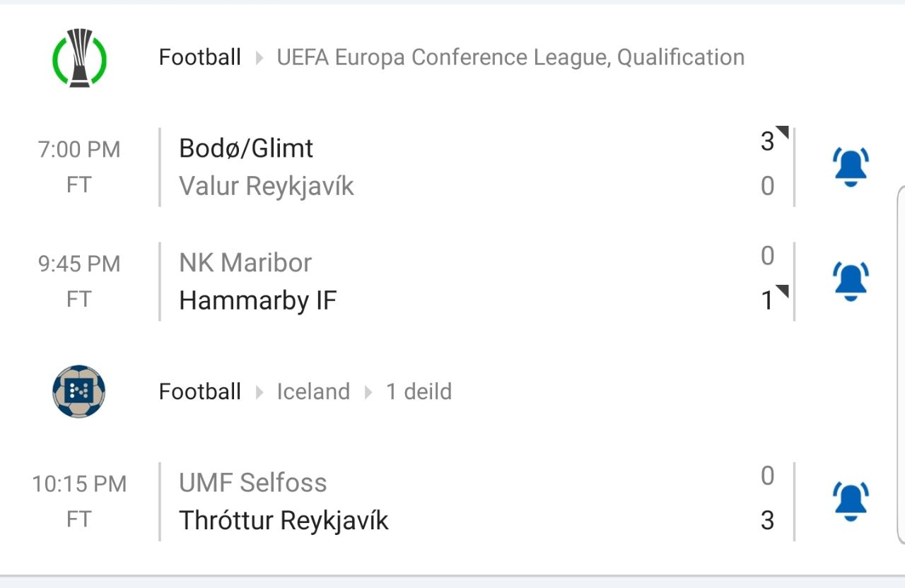Open the NK Maribor team row

(245, 263)
